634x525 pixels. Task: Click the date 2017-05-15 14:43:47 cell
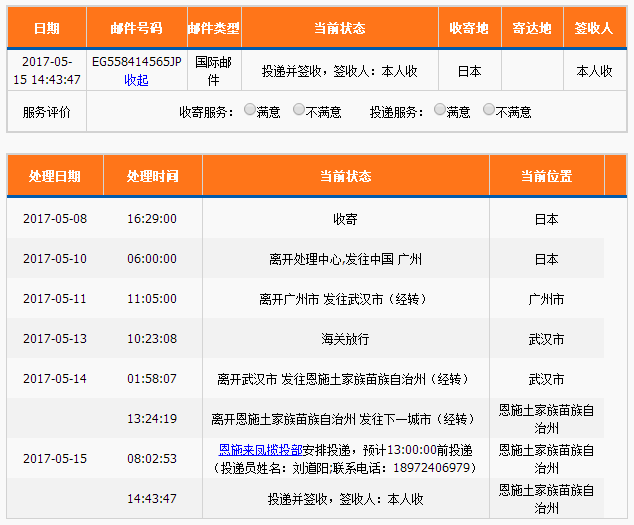47,70
